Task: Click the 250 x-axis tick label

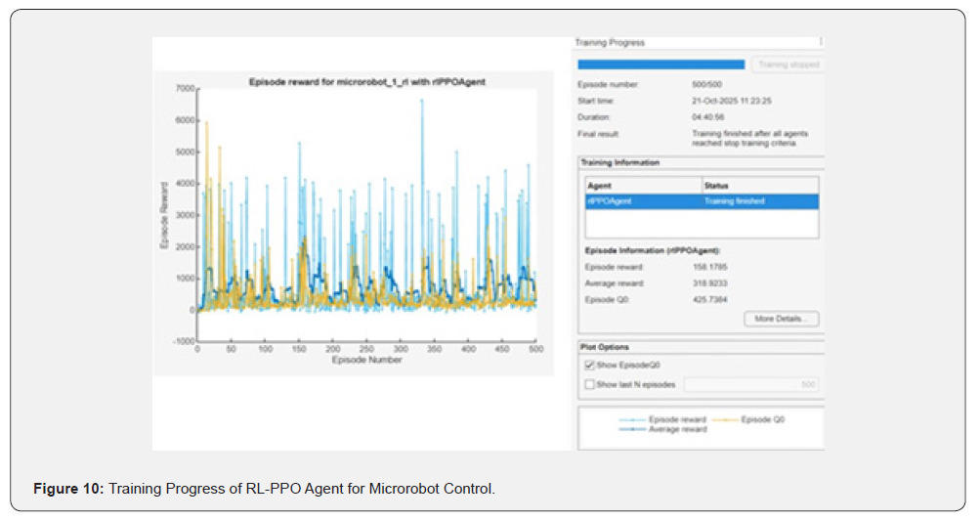Action: pos(366,349)
